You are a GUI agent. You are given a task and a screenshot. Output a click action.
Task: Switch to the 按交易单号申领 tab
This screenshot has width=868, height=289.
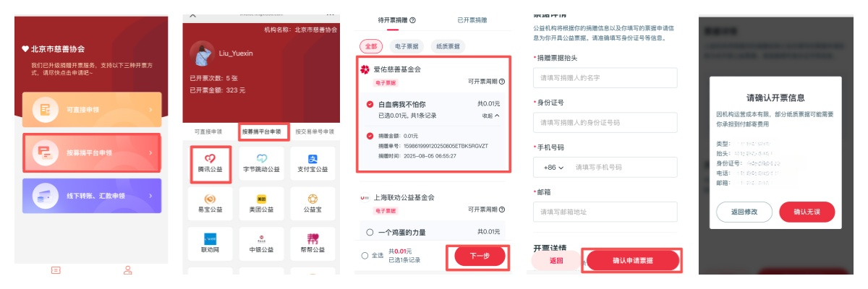tap(312, 132)
